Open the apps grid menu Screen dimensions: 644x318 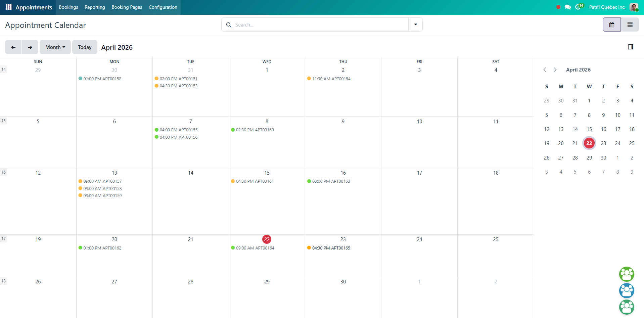[8, 7]
